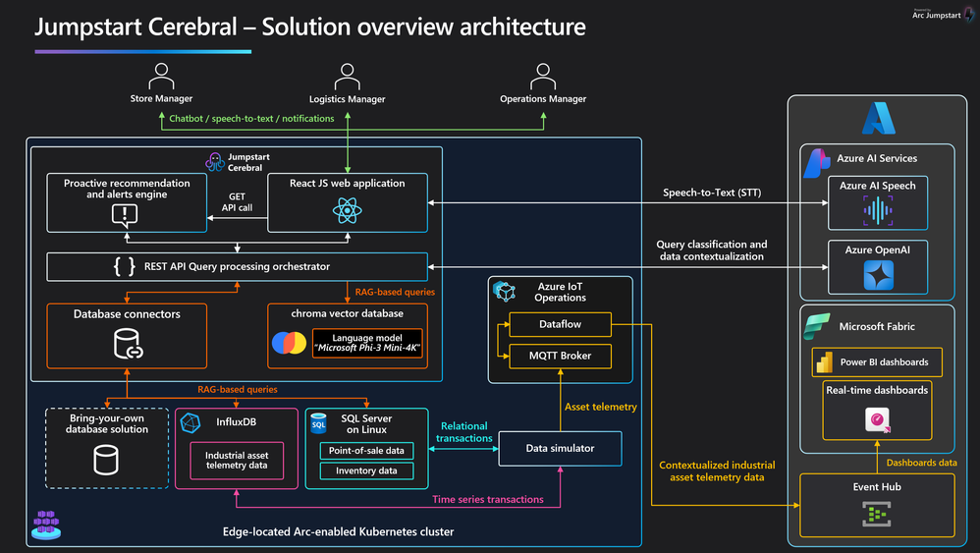The image size is (980, 553).
Task: Click 'Speech-to-Text (STT)' label
Action: [x=712, y=193]
